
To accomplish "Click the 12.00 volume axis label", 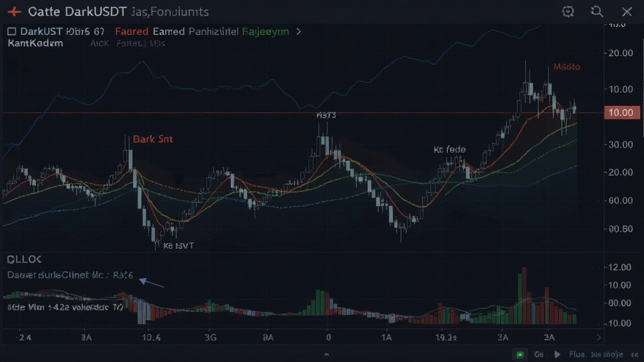I will click(619, 267).
